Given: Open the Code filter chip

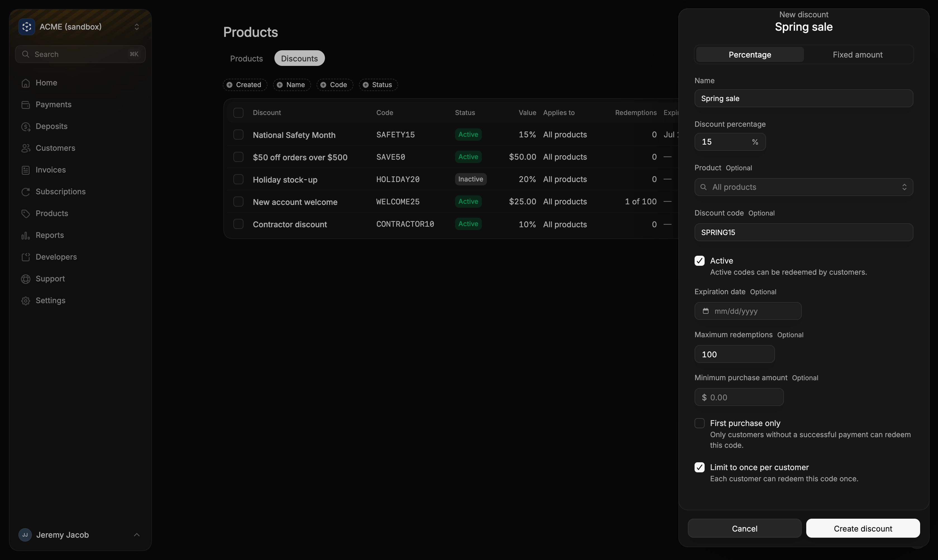Looking at the screenshot, I should (x=335, y=85).
